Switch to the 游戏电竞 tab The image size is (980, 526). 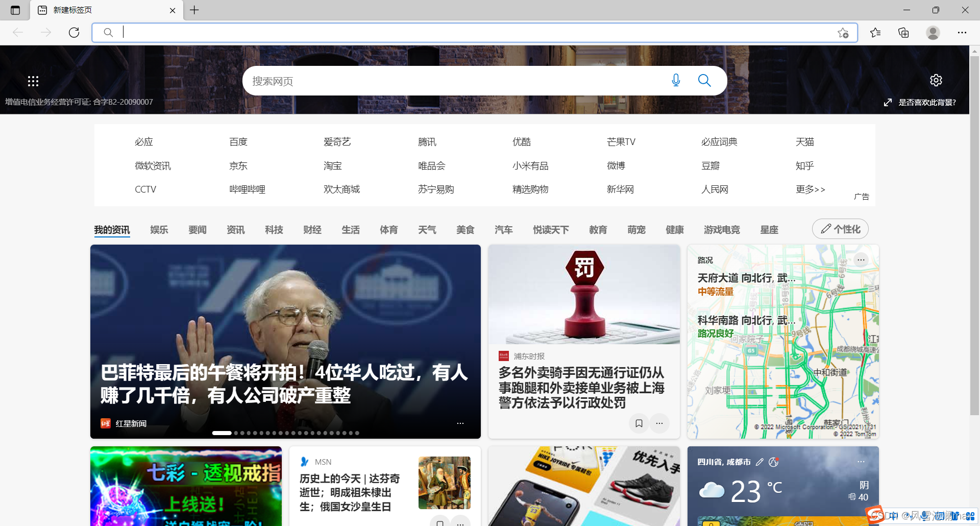click(x=722, y=230)
